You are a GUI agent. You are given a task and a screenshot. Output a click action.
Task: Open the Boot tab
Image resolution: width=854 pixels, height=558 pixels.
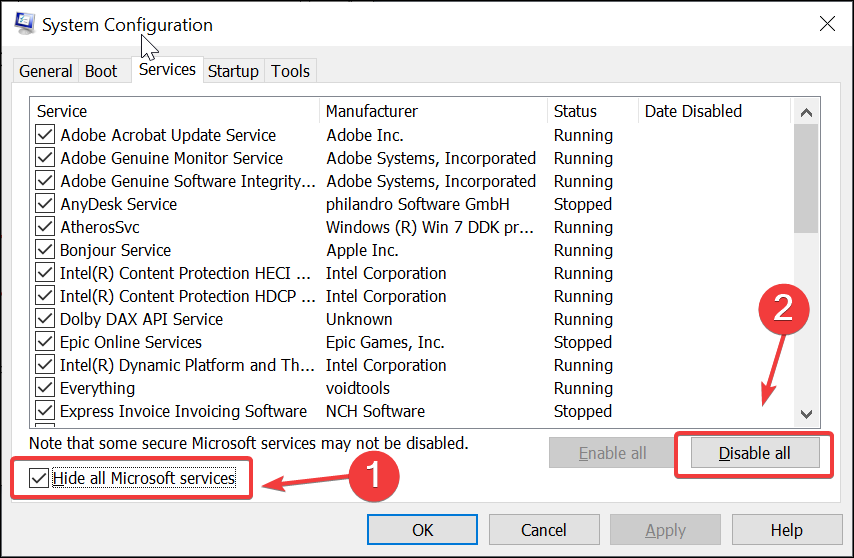coord(101,71)
